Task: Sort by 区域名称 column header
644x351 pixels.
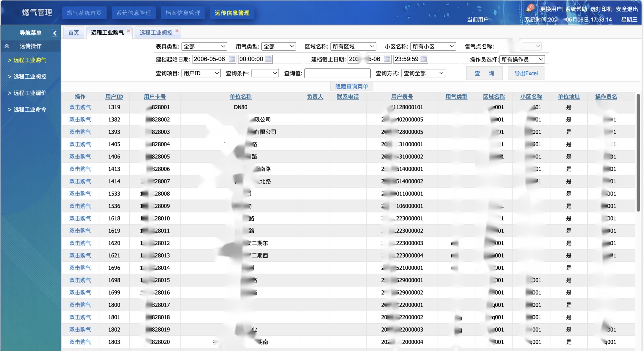Action: pyautogui.click(x=494, y=97)
